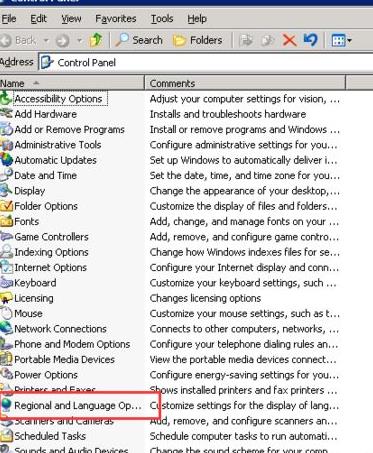Viewport: 373px width, 453px height.
Task: Open the Edit menu
Action: 38,19
